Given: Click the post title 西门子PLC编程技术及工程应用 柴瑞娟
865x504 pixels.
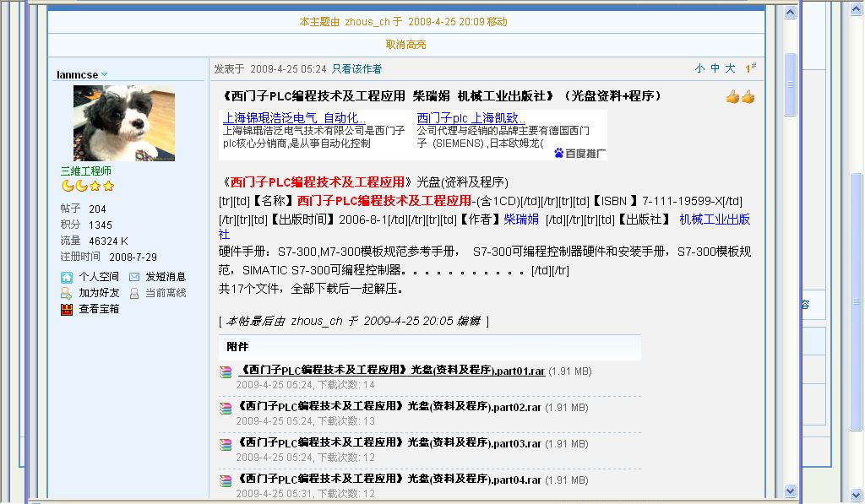Looking at the screenshot, I should click(x=442, y=96).
